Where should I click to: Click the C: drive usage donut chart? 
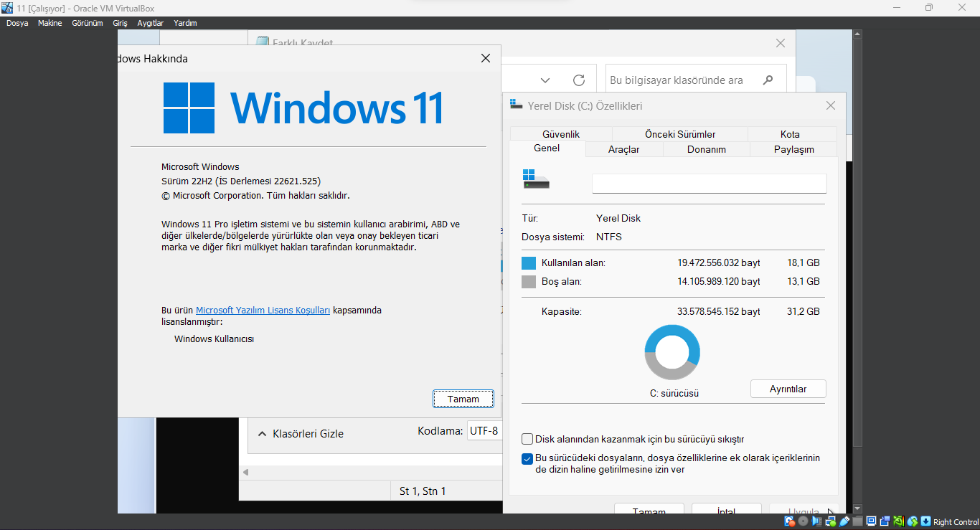[x=672, y=352]
